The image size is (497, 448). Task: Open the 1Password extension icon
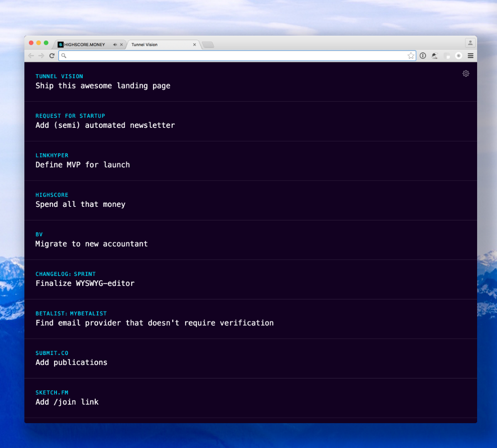pyautogui.click(x=423, y=56)
